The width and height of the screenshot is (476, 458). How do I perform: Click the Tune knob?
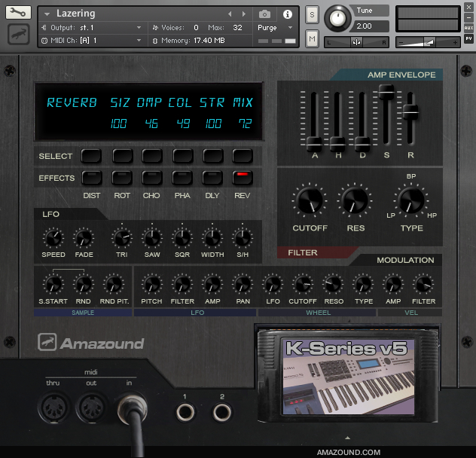click(337, 18)
